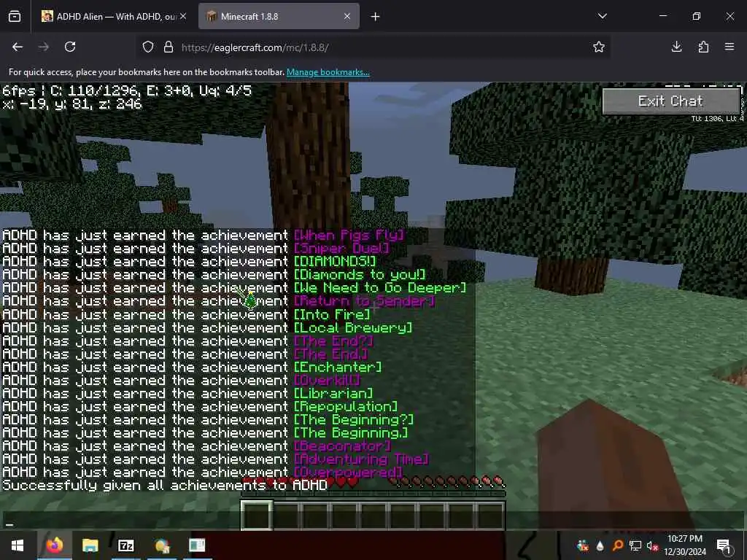This screenshot has height=560, width=747.
Task: Open Firefox downloads panel
Action: (x=676, y=47)
